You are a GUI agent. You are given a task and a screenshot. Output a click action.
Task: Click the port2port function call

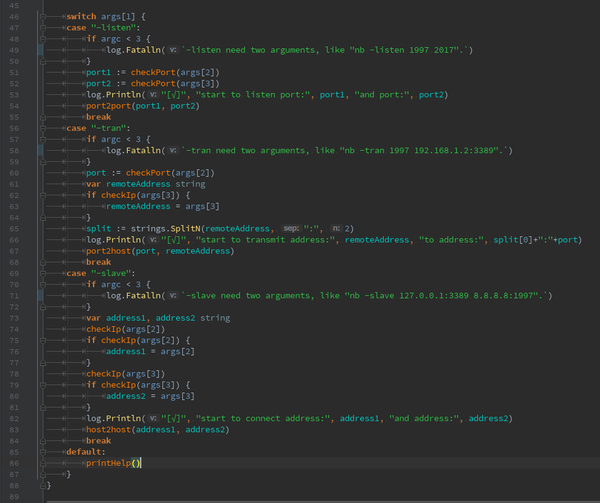pos(143,106)
